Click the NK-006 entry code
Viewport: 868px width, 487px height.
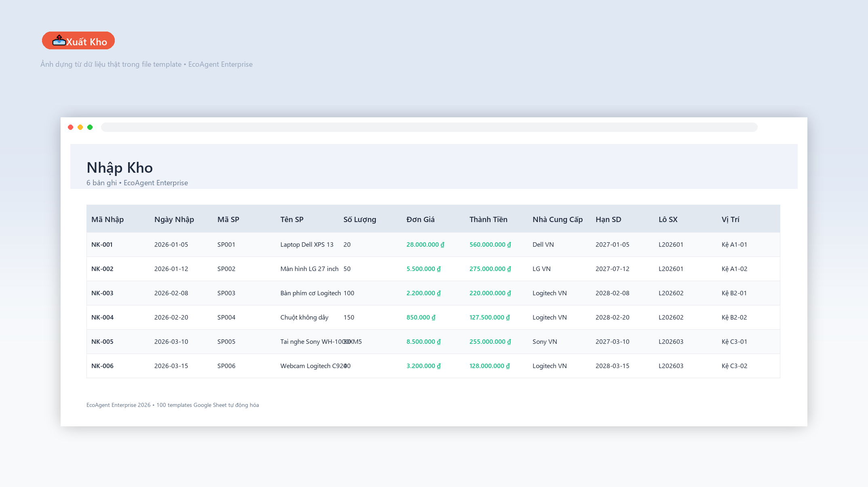tap(102, 366)
